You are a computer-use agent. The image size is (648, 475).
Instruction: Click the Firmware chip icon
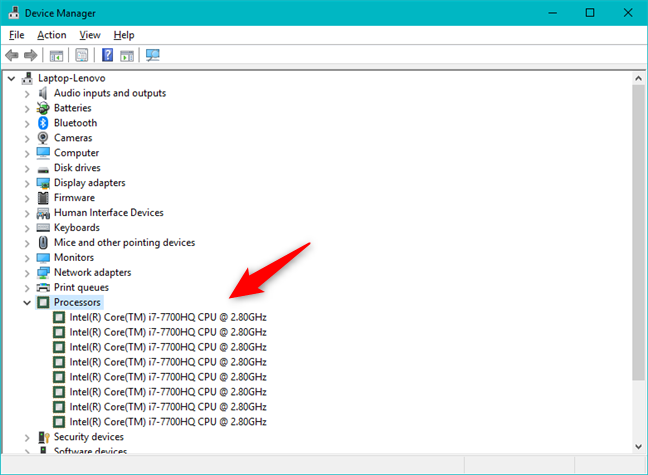(43, 198)
